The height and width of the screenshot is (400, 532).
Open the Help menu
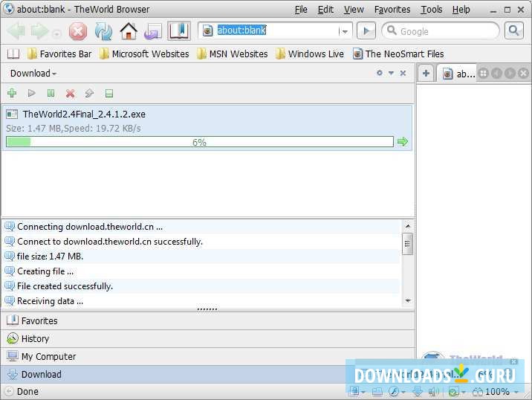click(461, 10)
